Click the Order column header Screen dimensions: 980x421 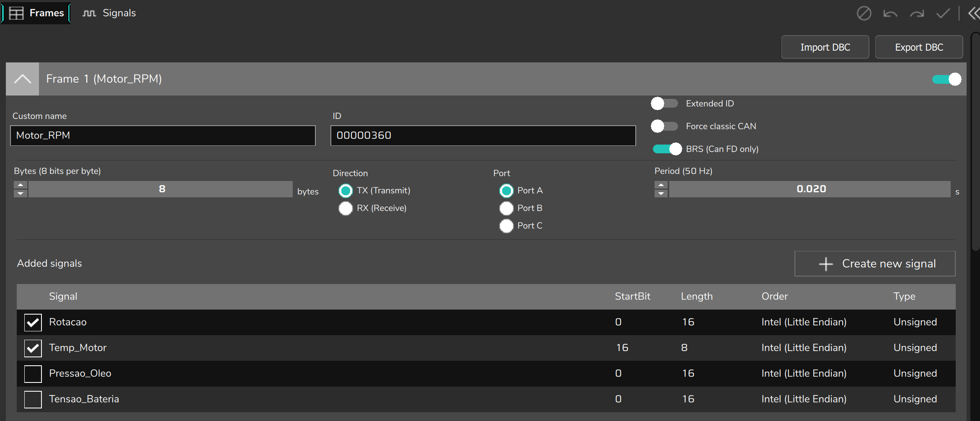775,296
